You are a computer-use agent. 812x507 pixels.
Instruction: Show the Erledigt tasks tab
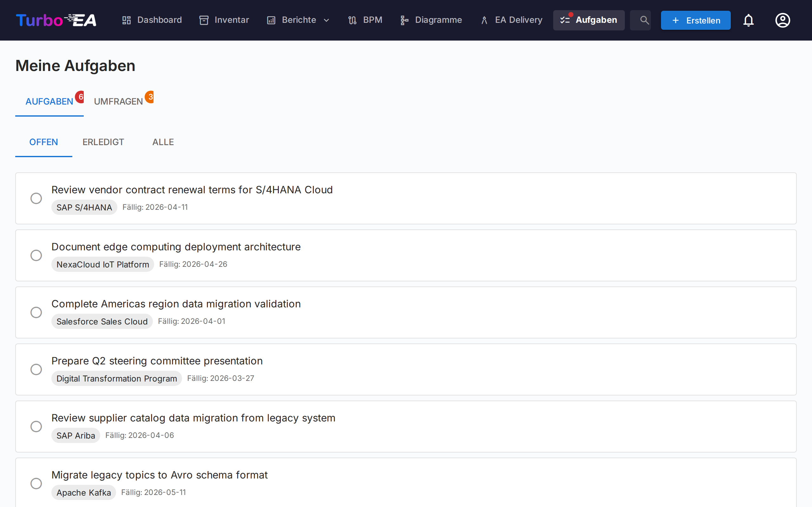tap(103, 142)
